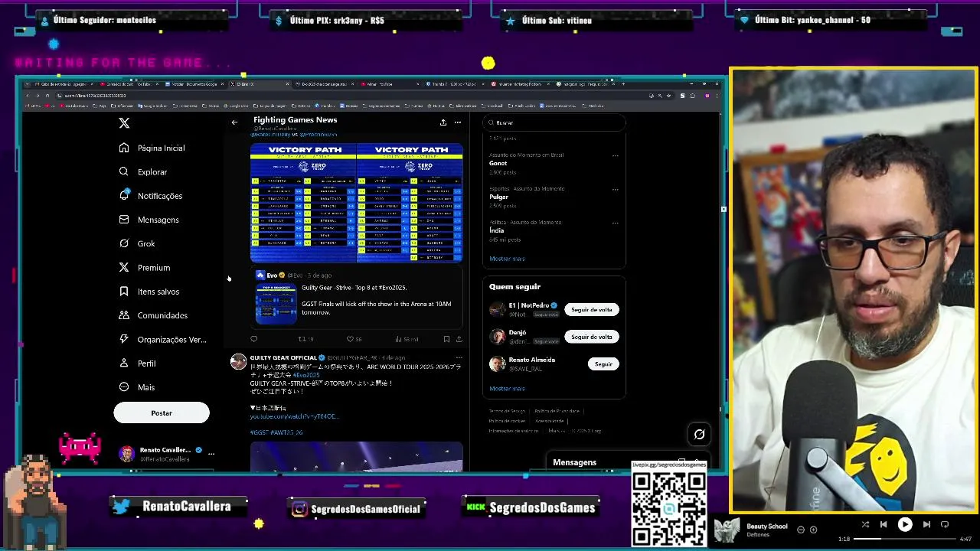Open more options on GUILTY GEAR OFFICIAL post
This screenshot has width=980, height=551.
[x=459, y=357]
